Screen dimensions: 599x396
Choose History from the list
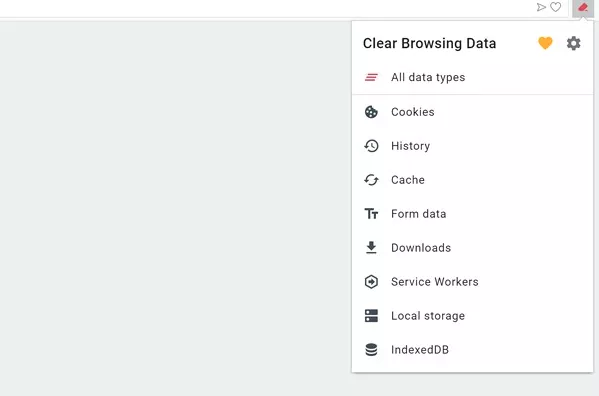click(x=473, y=146)
